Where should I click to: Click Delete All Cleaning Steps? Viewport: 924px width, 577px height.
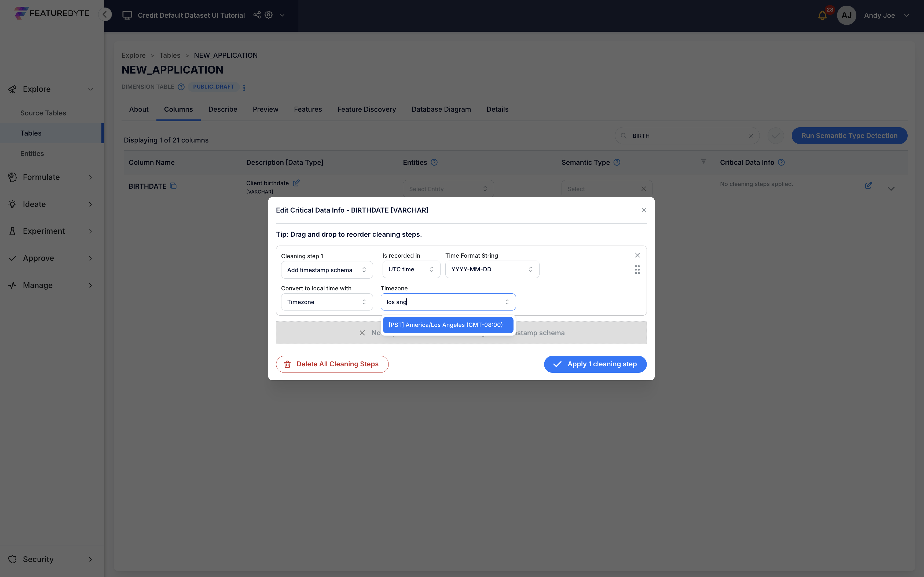click(x=332, y=364)
